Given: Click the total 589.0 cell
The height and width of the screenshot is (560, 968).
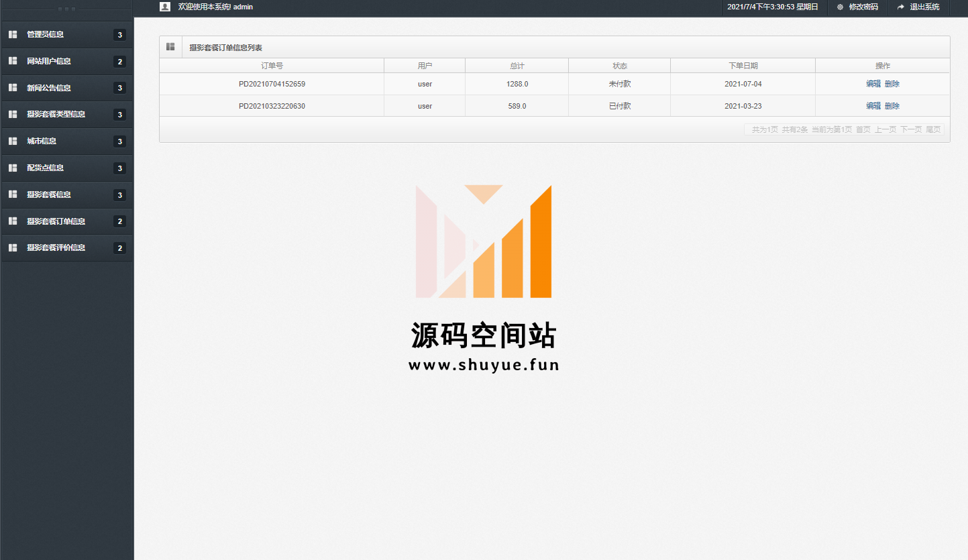Looking at the screenshot, I should [517, 106].
